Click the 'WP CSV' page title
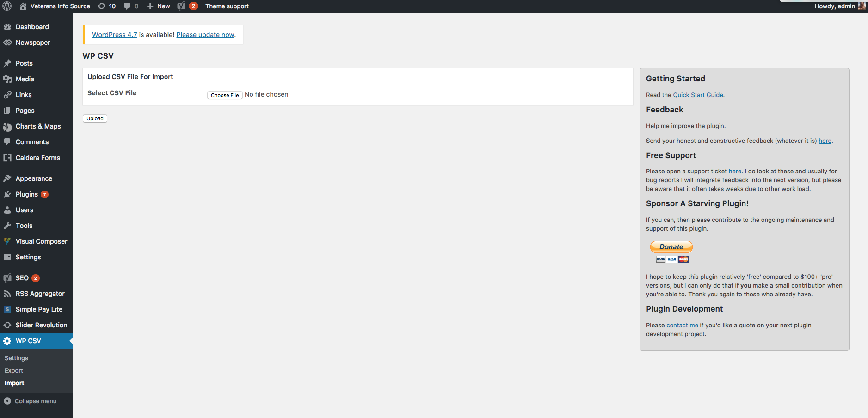868x418 pixels. [98, 56]
